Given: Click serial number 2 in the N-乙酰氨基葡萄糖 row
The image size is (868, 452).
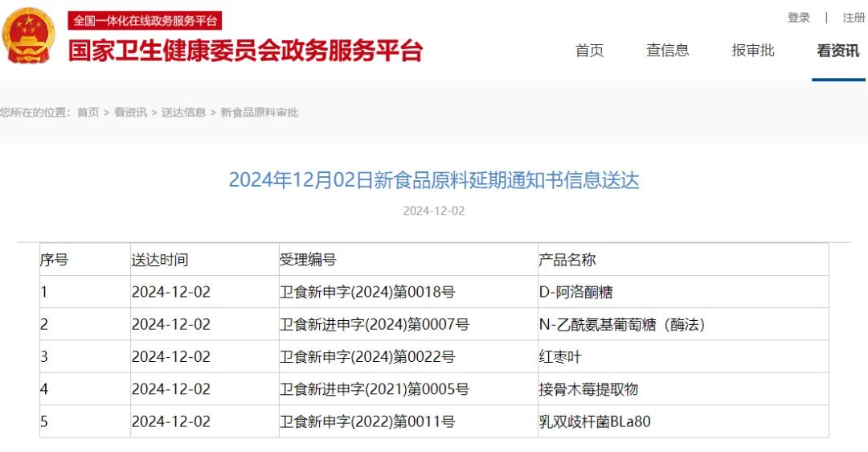Looking at the screenshot, I should [43, 324].
